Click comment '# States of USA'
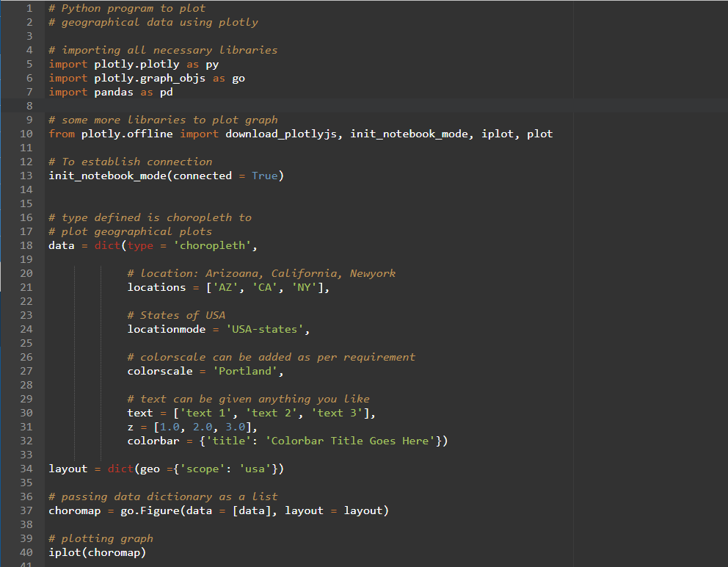728x567 pixels. coord(176,315)
